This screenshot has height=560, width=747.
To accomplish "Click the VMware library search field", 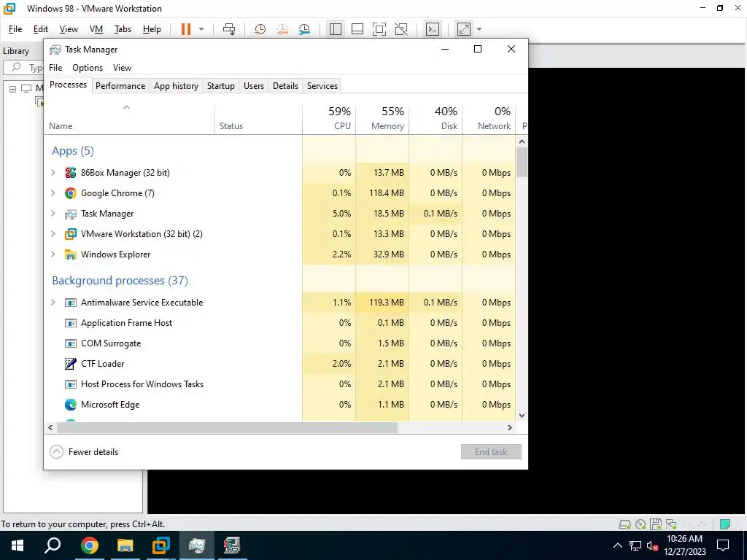I will pyautogui.click(x=24, y=67).
